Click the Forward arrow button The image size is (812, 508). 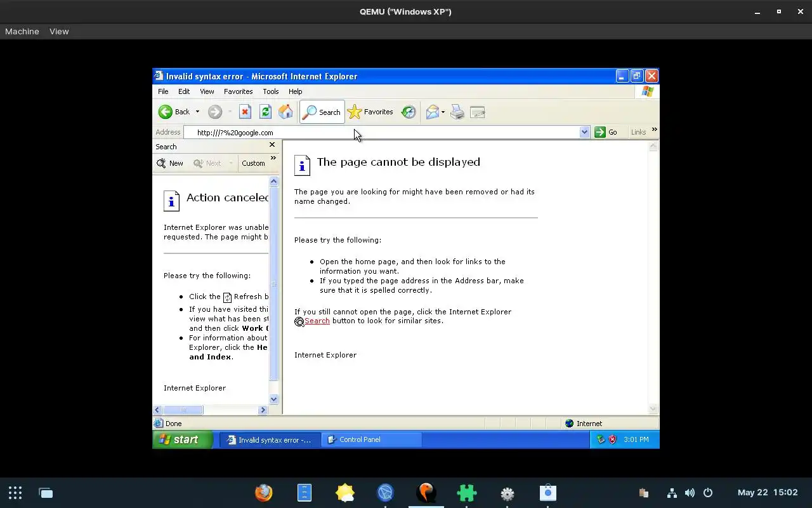click(215, 112)
